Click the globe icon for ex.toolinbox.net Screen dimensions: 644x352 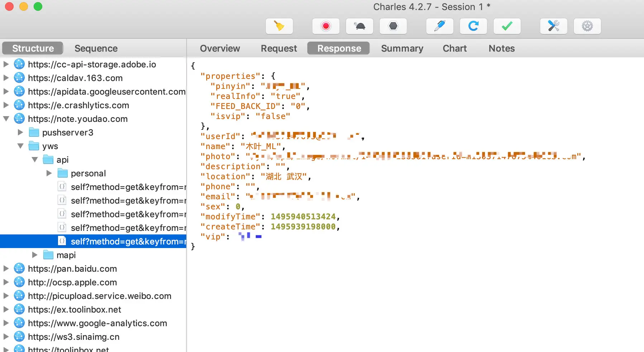(x=19, y=310)
